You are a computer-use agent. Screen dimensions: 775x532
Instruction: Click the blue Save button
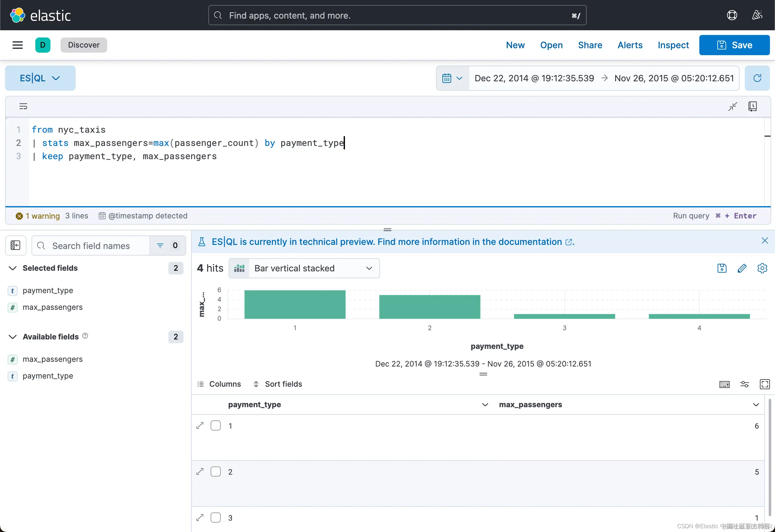(x=734, y=45)
